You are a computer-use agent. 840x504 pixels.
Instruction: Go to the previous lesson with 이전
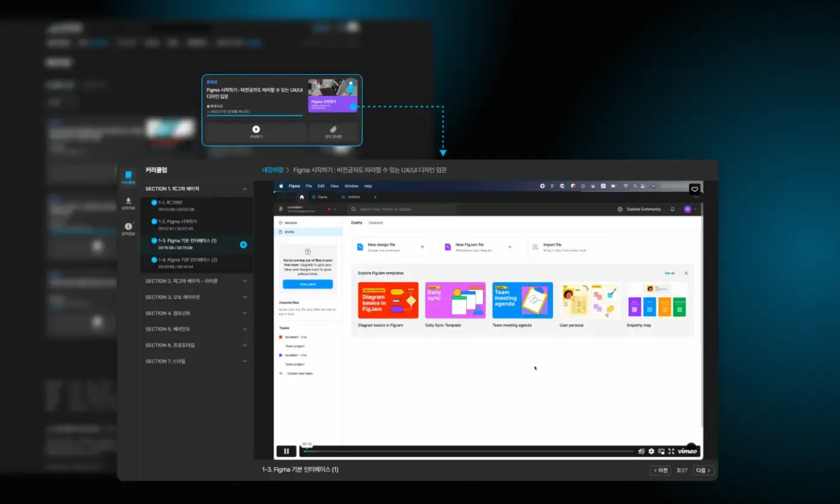[660, 470]
